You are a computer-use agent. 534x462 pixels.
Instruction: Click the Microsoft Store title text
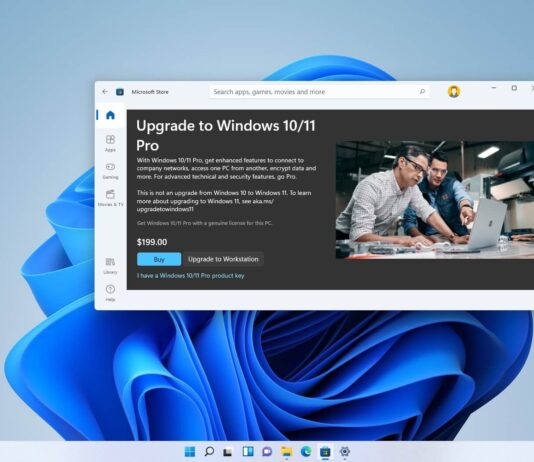(x=150, y=92)
